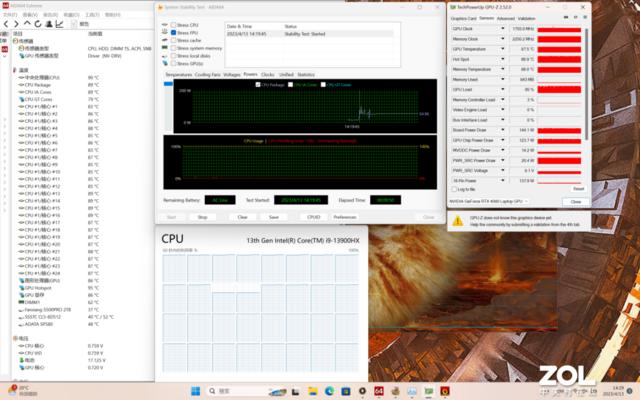Open Windows Start menu

[196, 391]
